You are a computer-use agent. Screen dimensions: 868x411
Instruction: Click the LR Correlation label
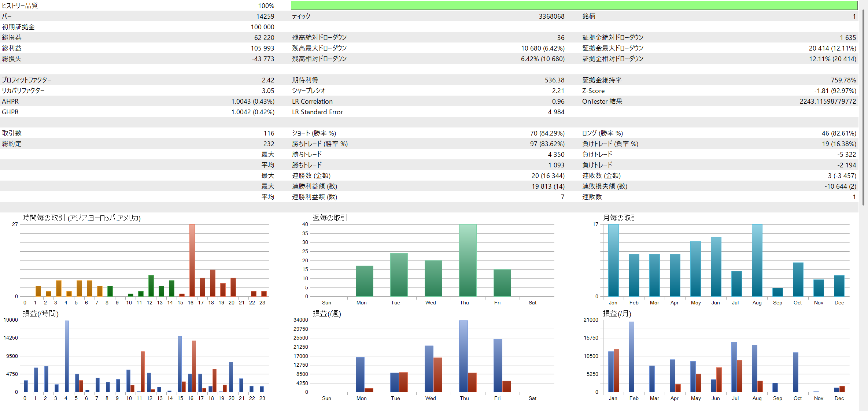click(x=312, y=101)
